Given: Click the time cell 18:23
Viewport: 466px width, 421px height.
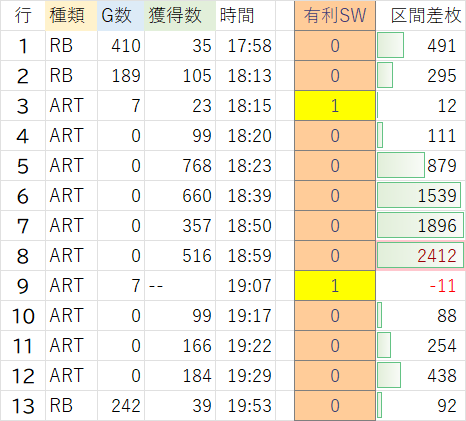Looking at the screenshot, I should point(245,166).
